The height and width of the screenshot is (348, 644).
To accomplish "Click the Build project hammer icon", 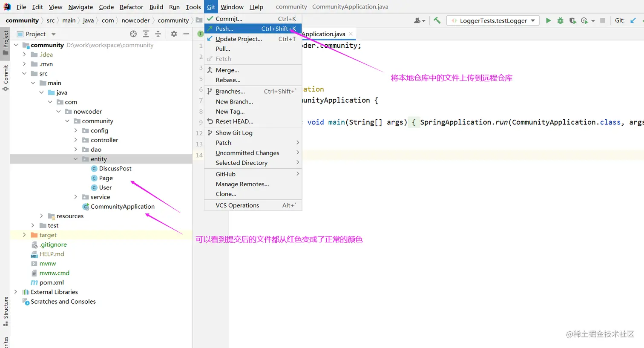I will point(437,20).
